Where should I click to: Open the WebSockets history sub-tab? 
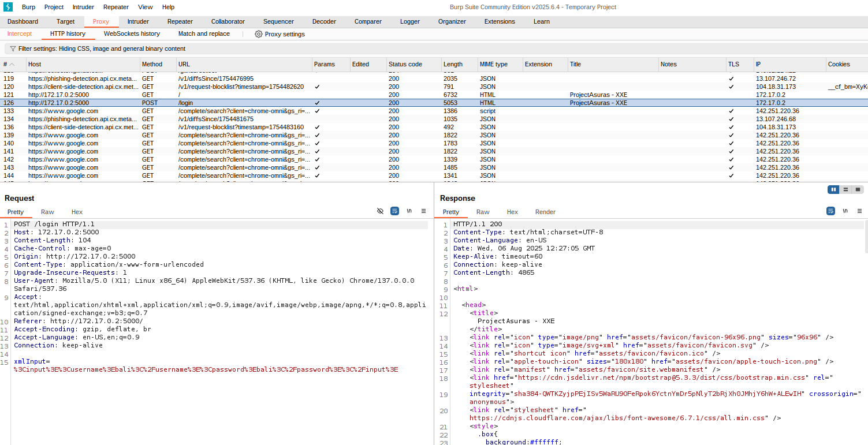click(x=132, y=33)
